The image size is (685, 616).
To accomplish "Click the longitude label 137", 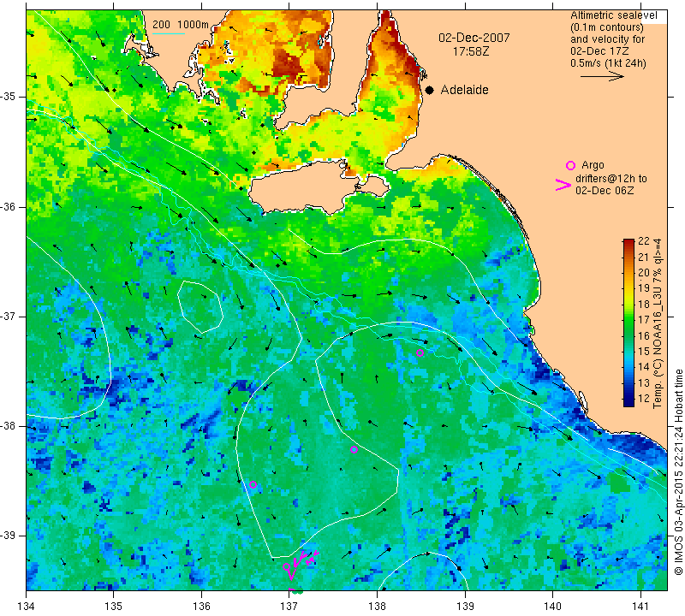I will 289,606.
